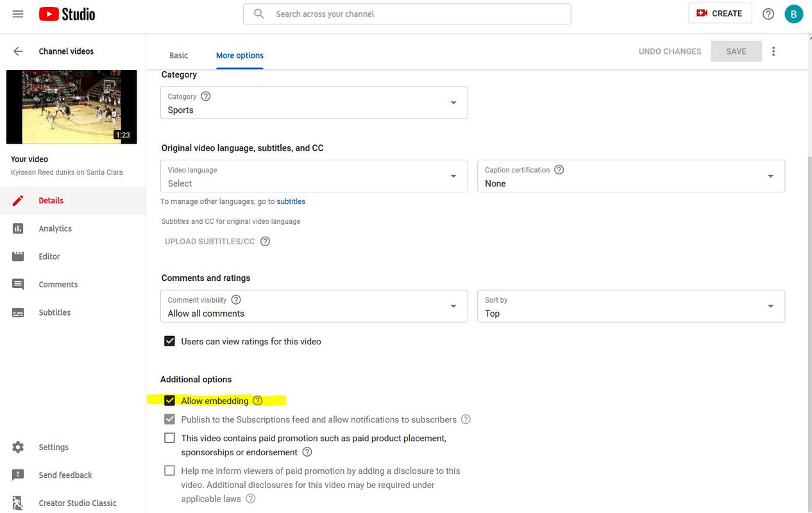Go back using the Channel videos arrow
The image size is (812, 513).
[18, 51]
